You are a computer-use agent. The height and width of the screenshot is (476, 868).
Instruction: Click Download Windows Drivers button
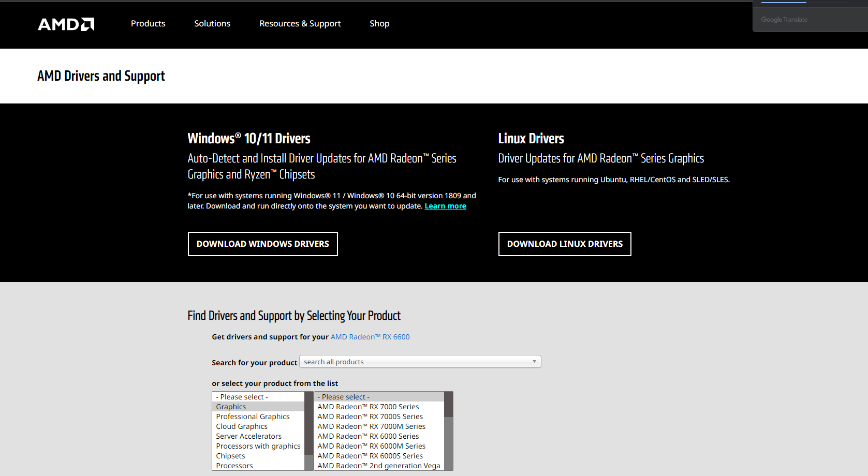pyautogui.click(x=263, y=244)
